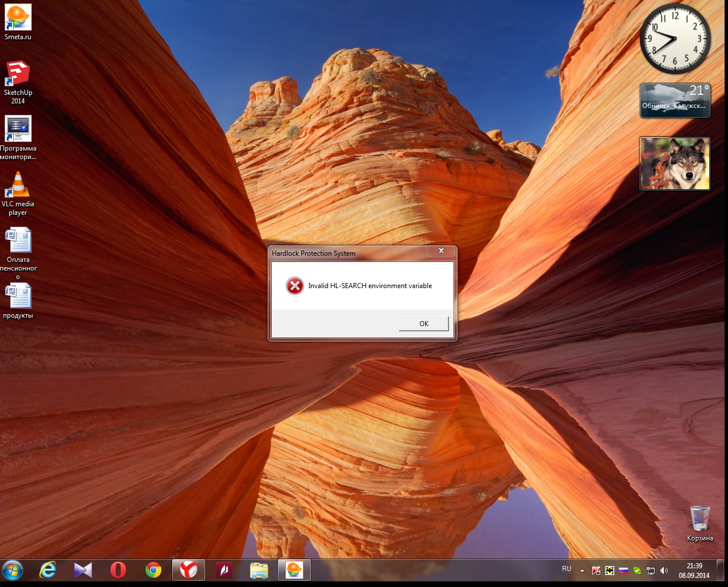Open Yandex browser on the taskbar
Viewport: 728px width, 587px height.
click(x=189, y=570)
